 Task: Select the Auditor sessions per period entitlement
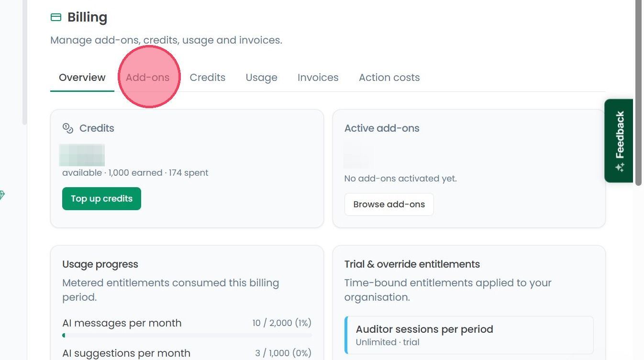point(469,335)
